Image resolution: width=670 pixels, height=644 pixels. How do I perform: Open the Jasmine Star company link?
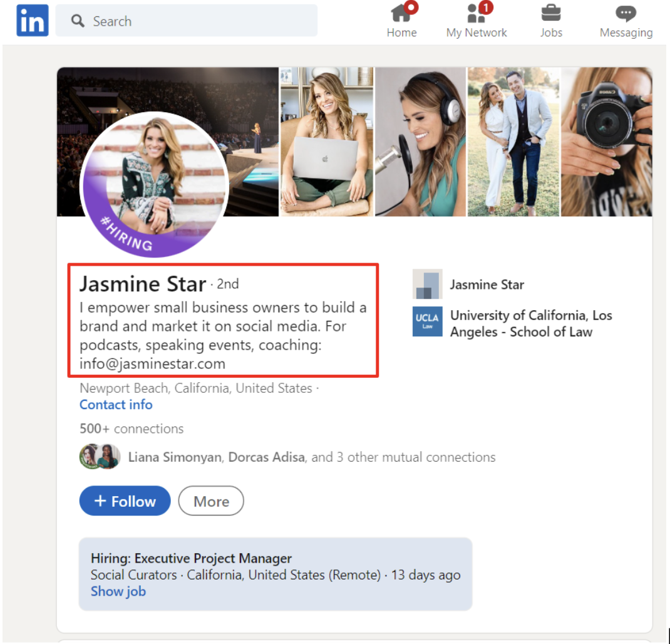[x=487, y=285]
